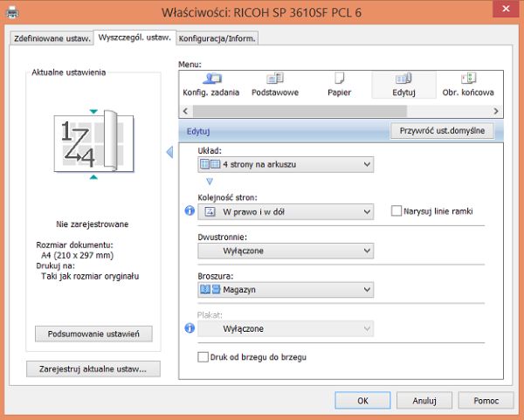Enable Narysuj linie ramki checkbox
Viewport: 524px width, 420px height.
click(396, 211)
